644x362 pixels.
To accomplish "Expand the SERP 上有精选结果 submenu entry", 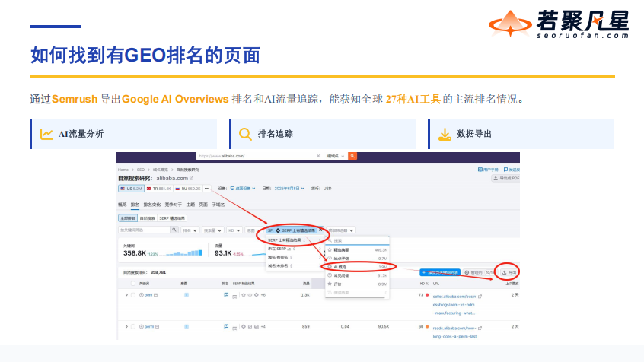I will 293,240.
